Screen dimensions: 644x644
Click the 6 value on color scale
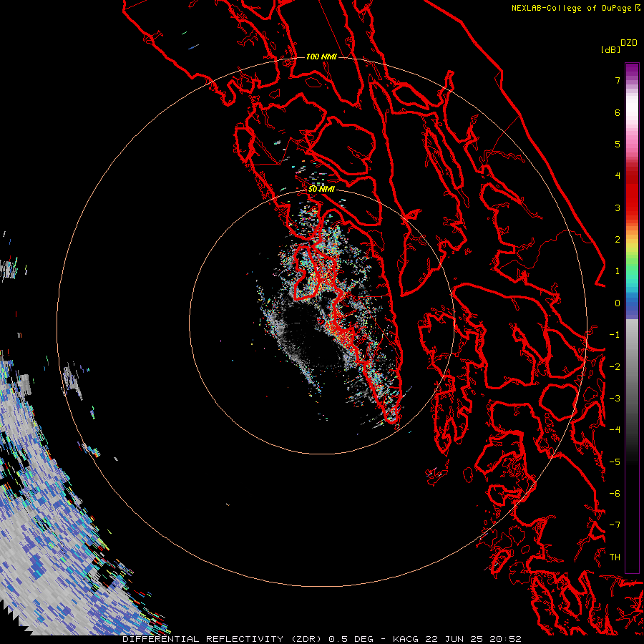618,112
